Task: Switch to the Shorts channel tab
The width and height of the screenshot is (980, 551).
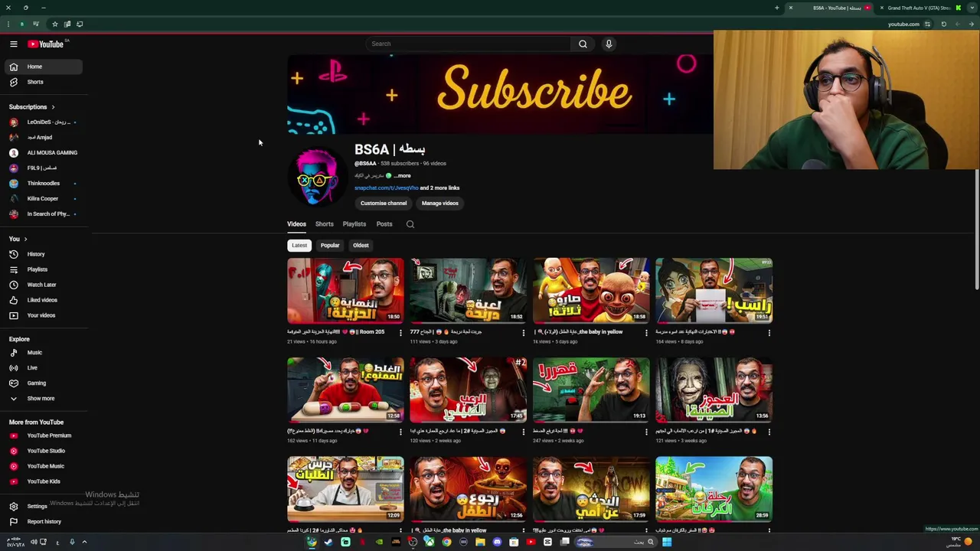Action: click(x=325, y=224)
